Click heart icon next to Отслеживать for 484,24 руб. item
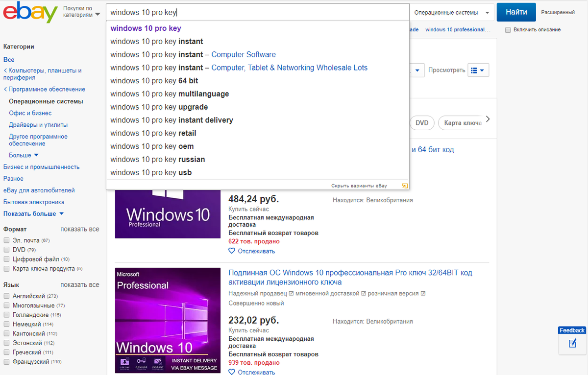 (x=232, y=251)
